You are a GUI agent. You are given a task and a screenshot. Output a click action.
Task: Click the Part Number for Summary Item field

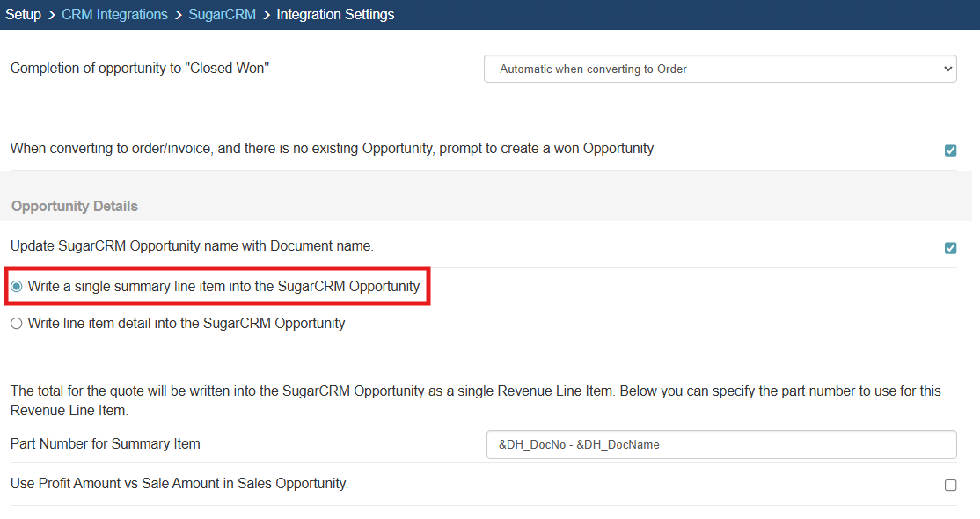pyautogui.click(x=720, y=444)
